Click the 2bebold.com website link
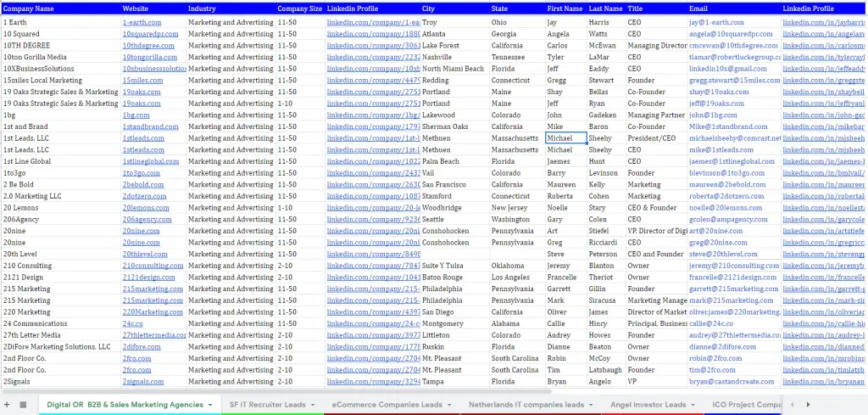The image size is (868, 415). coord(142,184)
